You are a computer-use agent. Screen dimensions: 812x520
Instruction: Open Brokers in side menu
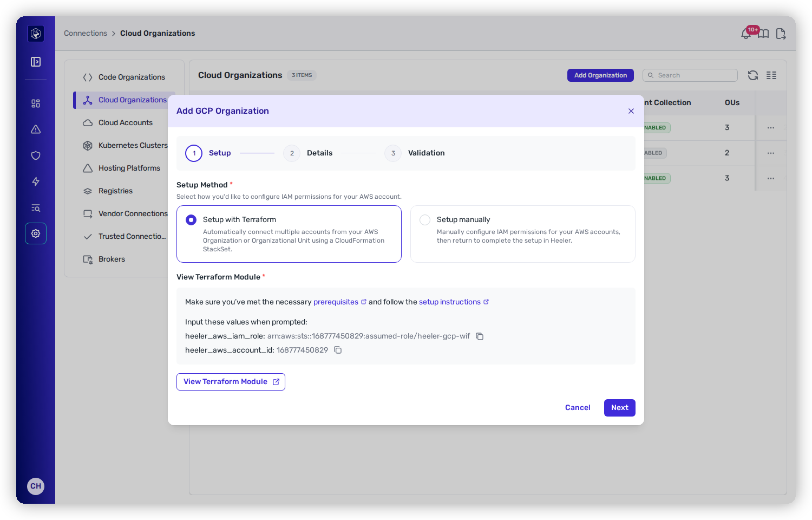point(124,259)
